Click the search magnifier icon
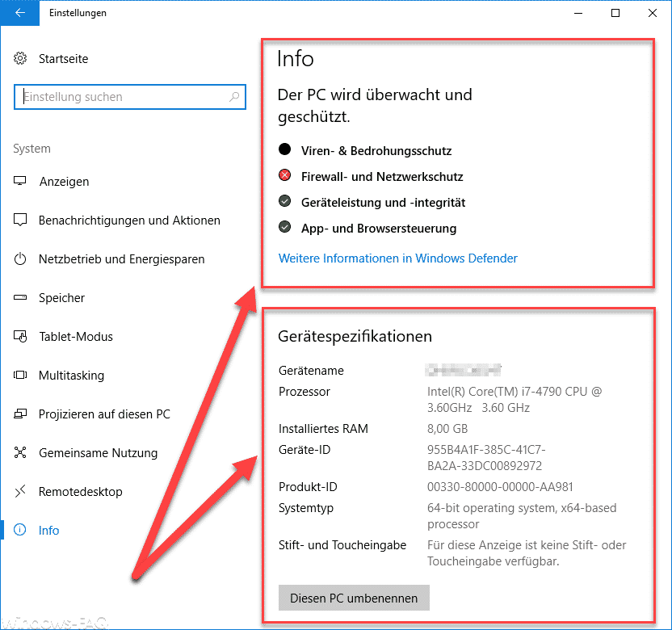672x630 pixels. [x=234, y=97]
